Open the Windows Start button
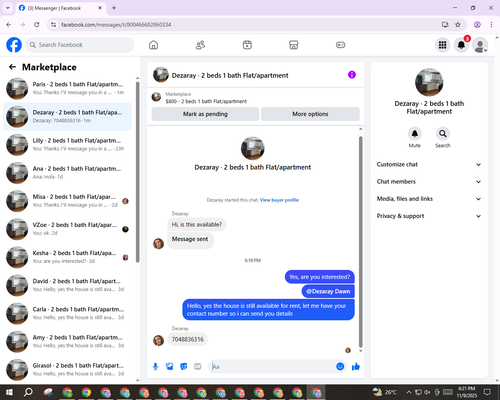500x400 pixels. (x=9, y=392)
